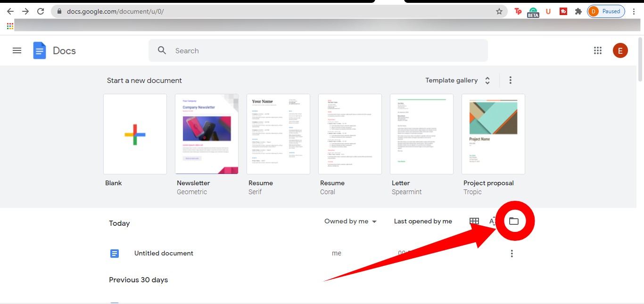The height and width of the screenshot is (304, 644).
Task: Create a new Blank document
Action: pos(135,134)
